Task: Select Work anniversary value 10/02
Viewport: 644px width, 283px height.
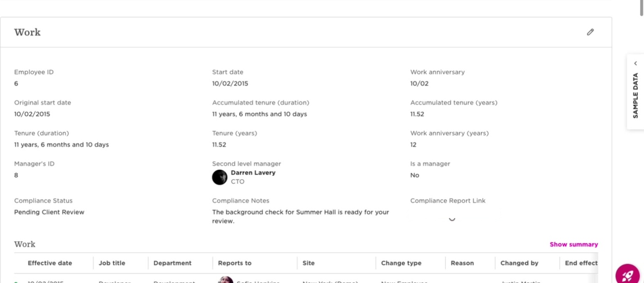Action: (419, 84)
